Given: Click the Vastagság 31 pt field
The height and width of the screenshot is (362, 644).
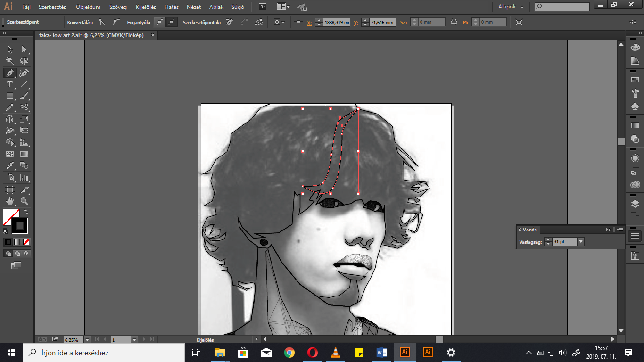Looking at the screenshot, I should pos(564,241).
